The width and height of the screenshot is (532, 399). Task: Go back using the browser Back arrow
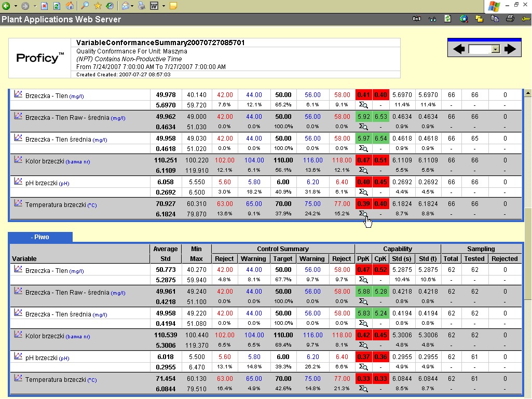coord(6,6)
